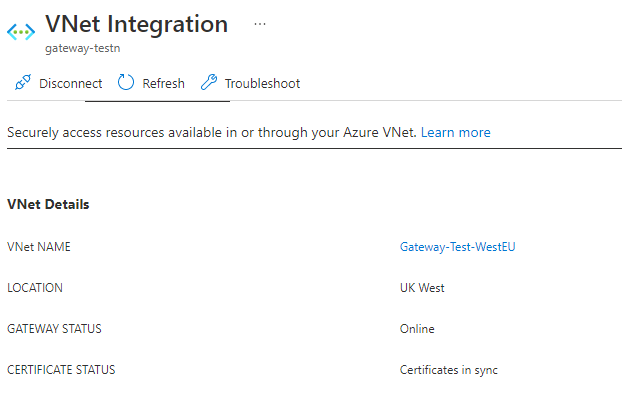This screenshot has height=405, width=622.
Task: Click the VNet Integration logo icon
Action: click(21, 32)
